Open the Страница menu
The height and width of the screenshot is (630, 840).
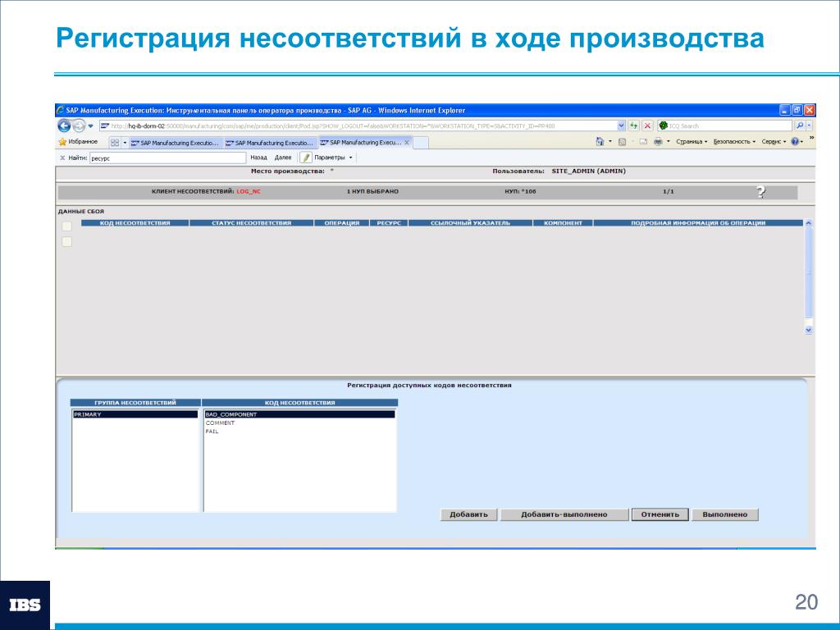point(691,142)
